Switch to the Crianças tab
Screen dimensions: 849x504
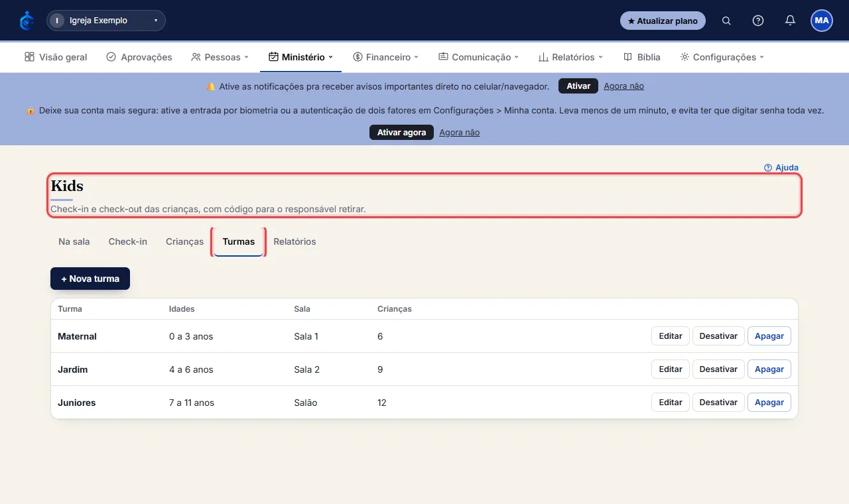(x=185, y=241)
